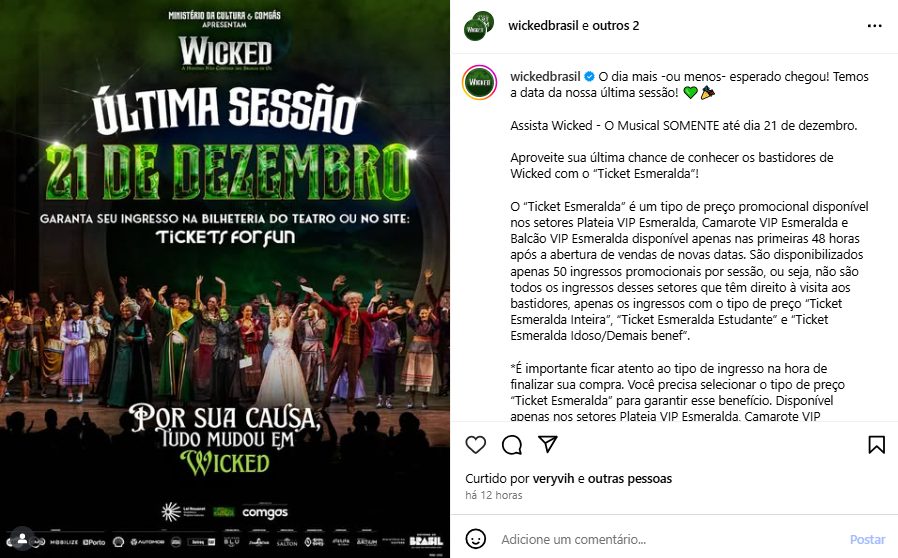Open wickedbrasil profile from header username
Viewport: 898px width, 558px height.
click(543, 26)
